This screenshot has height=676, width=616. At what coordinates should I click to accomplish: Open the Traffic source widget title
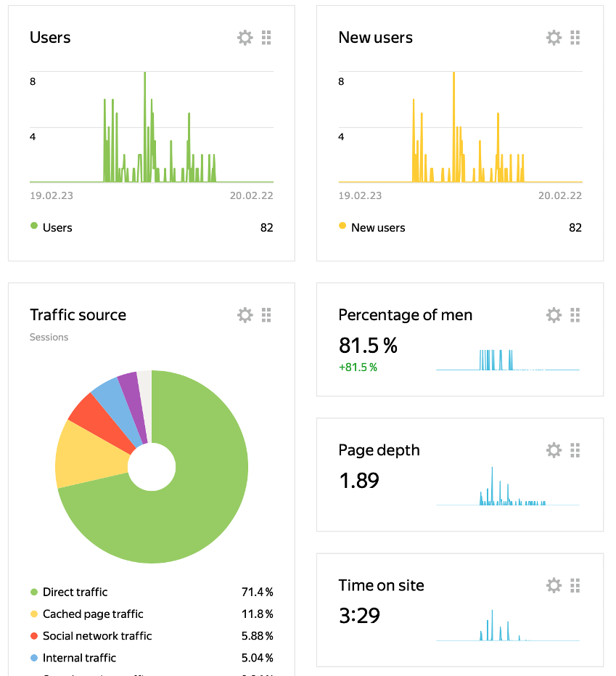(x=78, y=315)
